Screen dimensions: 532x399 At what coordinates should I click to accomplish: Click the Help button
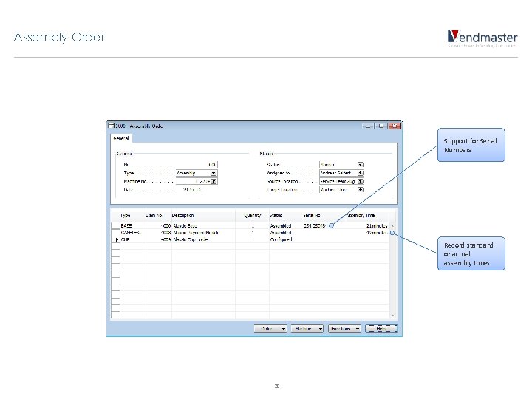[381, 328]
